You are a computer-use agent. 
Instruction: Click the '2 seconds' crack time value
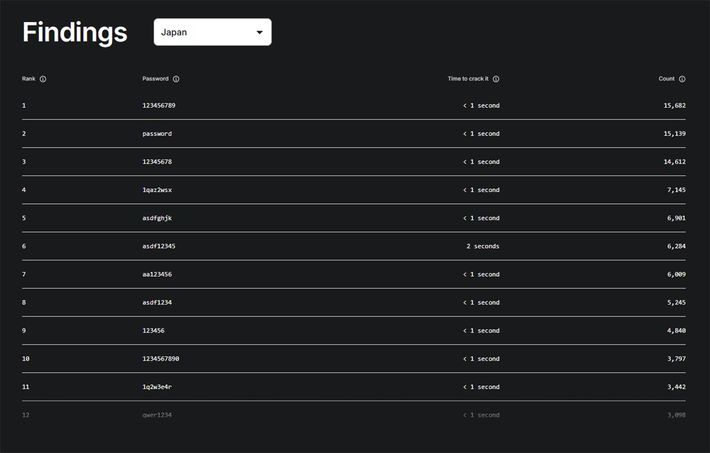pos(482,246)
